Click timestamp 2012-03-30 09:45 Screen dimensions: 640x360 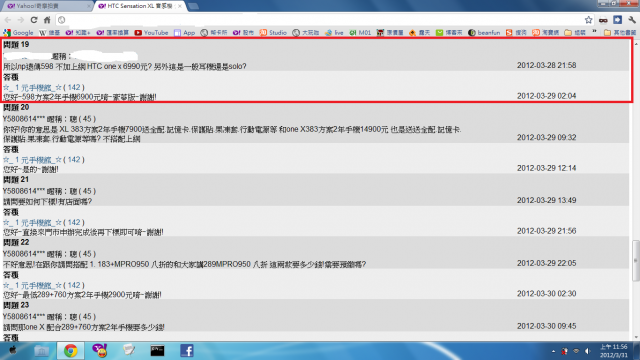coord(547,326)
